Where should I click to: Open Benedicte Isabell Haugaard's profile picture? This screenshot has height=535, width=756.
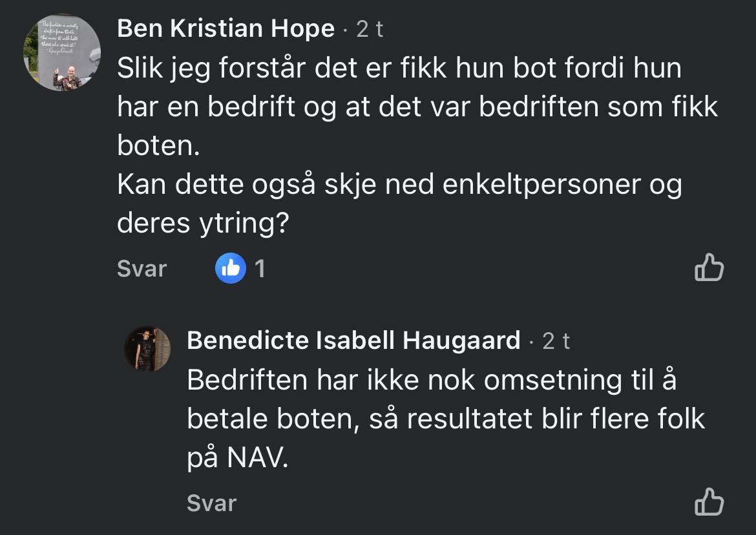(147, 349)
